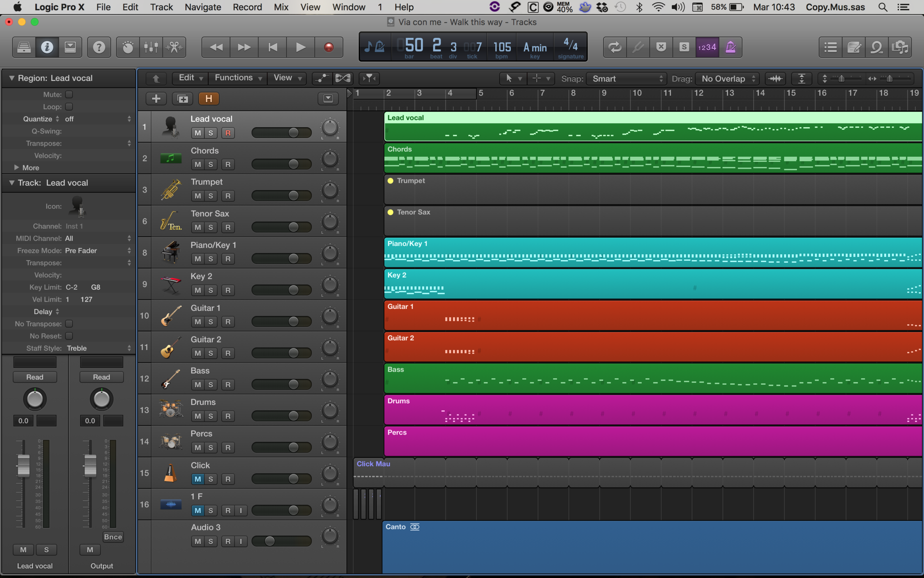The width and height of the screenshot is (924, 578).
Task: Open the Edit dropdown menu
Action: click(x=190, y=78)
